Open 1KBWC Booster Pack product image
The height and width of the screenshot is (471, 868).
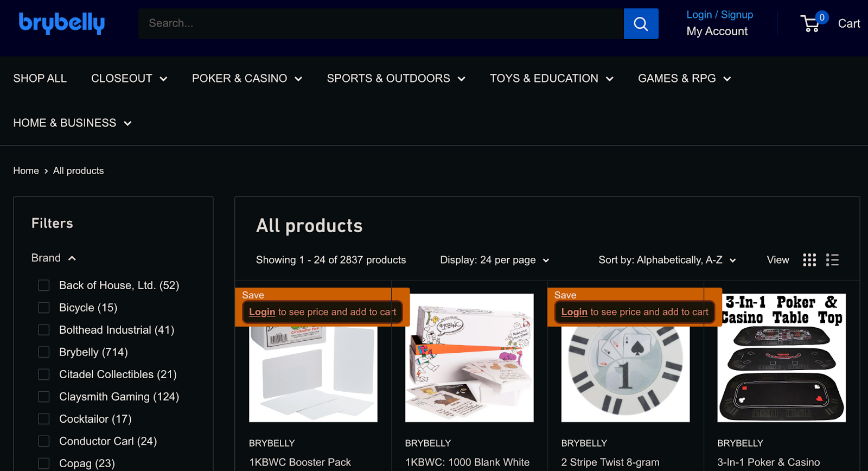click(x=313, y=374)
